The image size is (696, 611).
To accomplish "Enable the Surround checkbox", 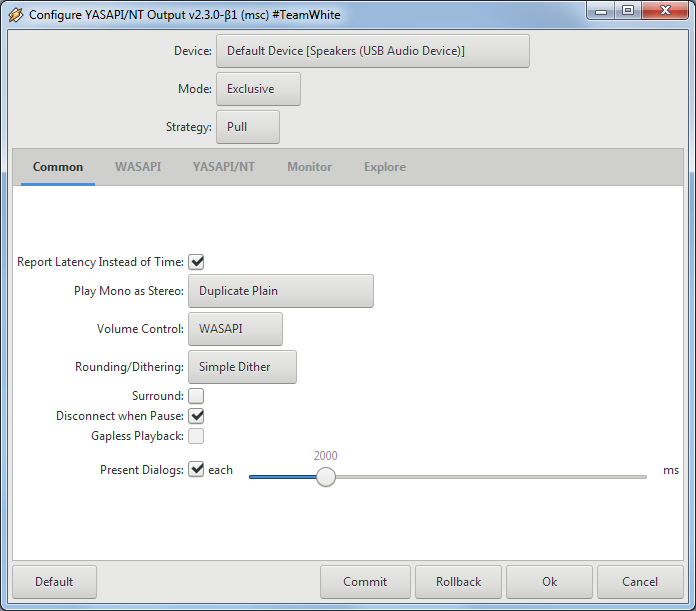I will click(x=197, y=396).
